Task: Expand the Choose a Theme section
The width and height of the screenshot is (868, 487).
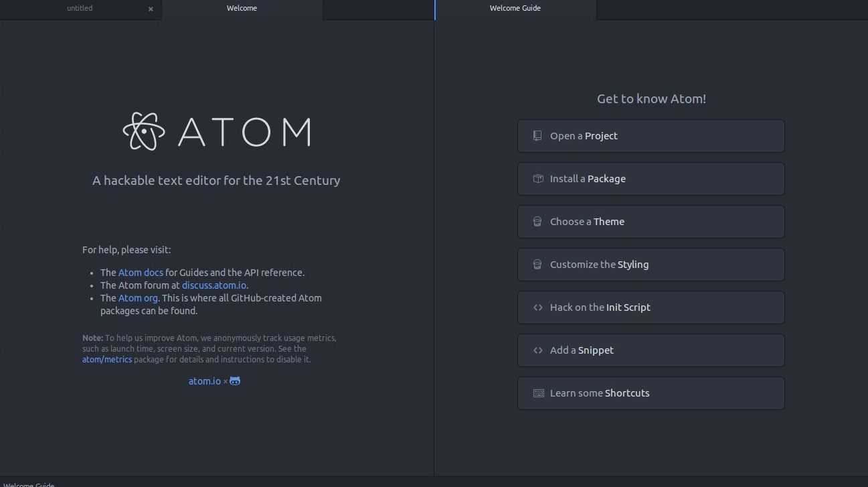Action: tap(650, 222)
